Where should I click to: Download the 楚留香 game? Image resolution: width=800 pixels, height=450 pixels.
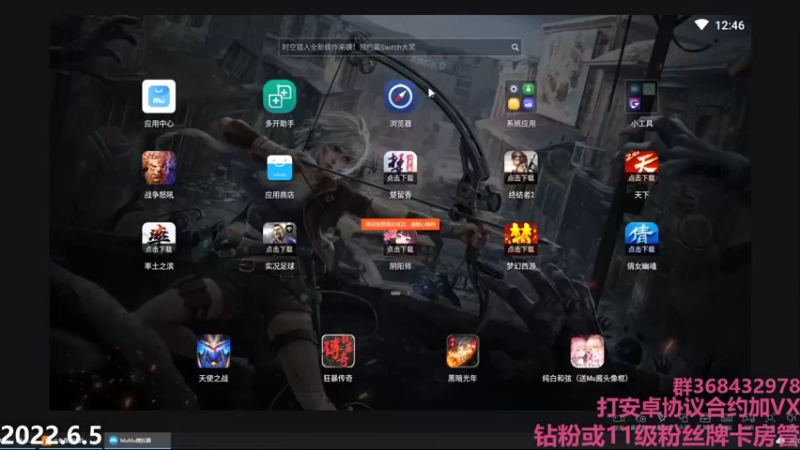[401, 167]
